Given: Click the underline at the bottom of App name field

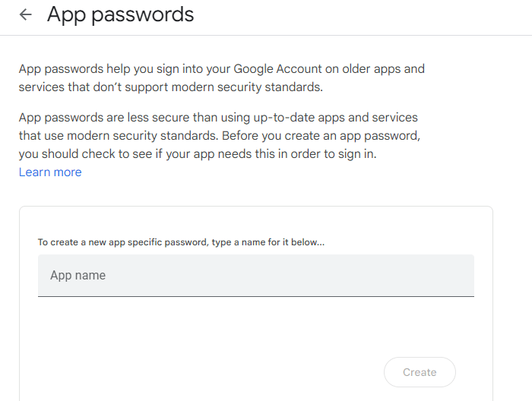Looking at the screenshot, I should tap(255, 295).
